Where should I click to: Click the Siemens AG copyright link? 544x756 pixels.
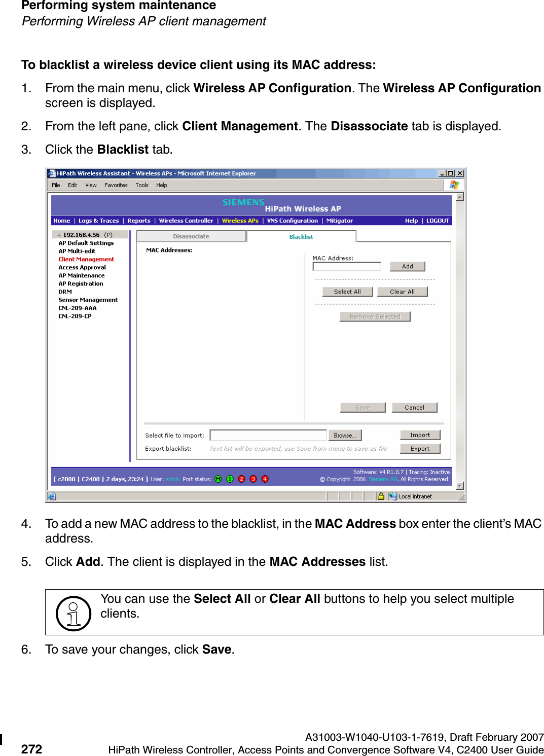(383, 478)
